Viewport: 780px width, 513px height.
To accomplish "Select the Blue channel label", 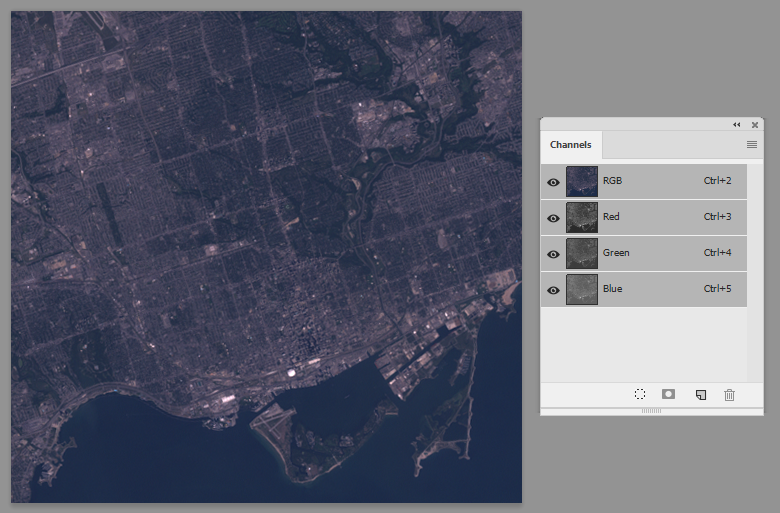I will [612, 289].
